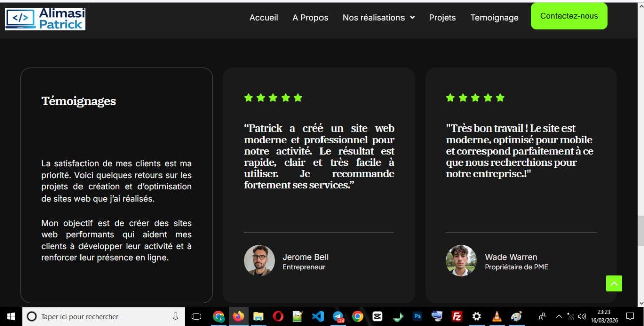Image resolution: width=644 pixels, height=326 pixels.
Task: Click Jerome Bell's avatar photo
Action: 259,260
